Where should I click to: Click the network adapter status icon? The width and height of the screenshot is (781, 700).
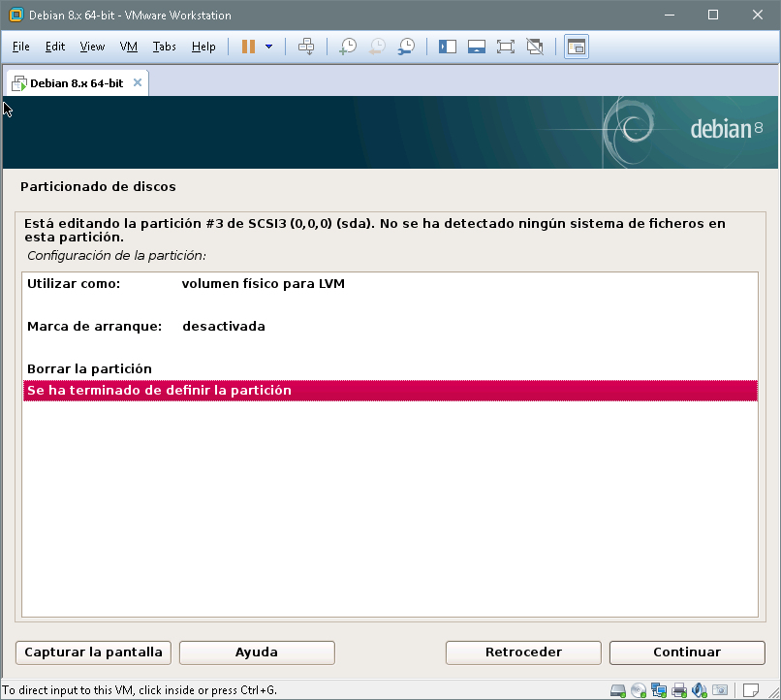pyautogui.click(x=659, y=690)
